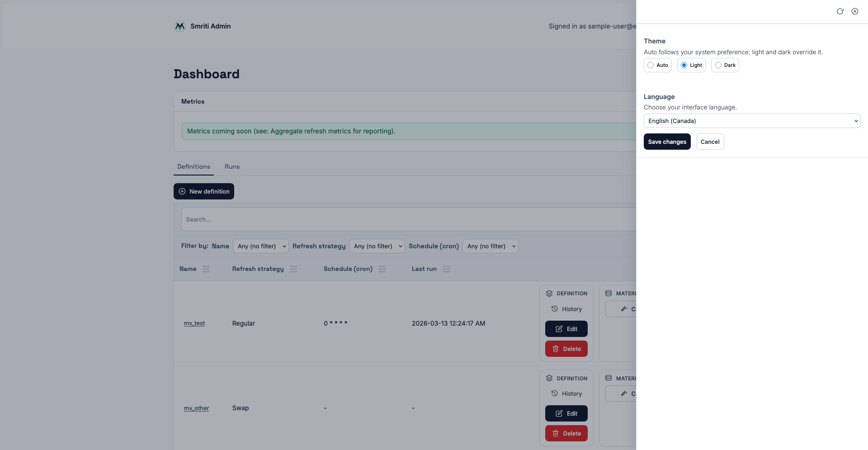The image size is (868, 450).
Task: Click the refresh icon in settings panel
Action: 840,11
